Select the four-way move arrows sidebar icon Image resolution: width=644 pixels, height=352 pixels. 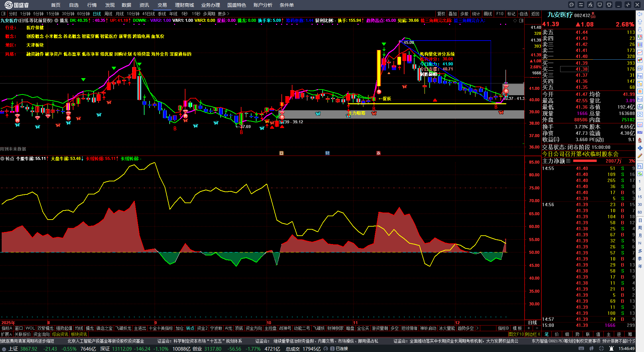coord(640,148)
